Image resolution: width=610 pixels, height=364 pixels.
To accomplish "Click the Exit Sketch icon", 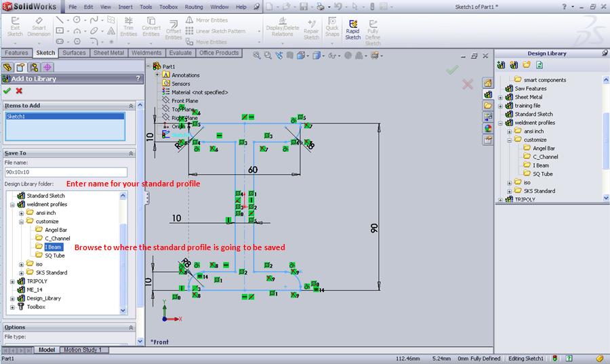I will pyautogui.click(x=15, y=26).
